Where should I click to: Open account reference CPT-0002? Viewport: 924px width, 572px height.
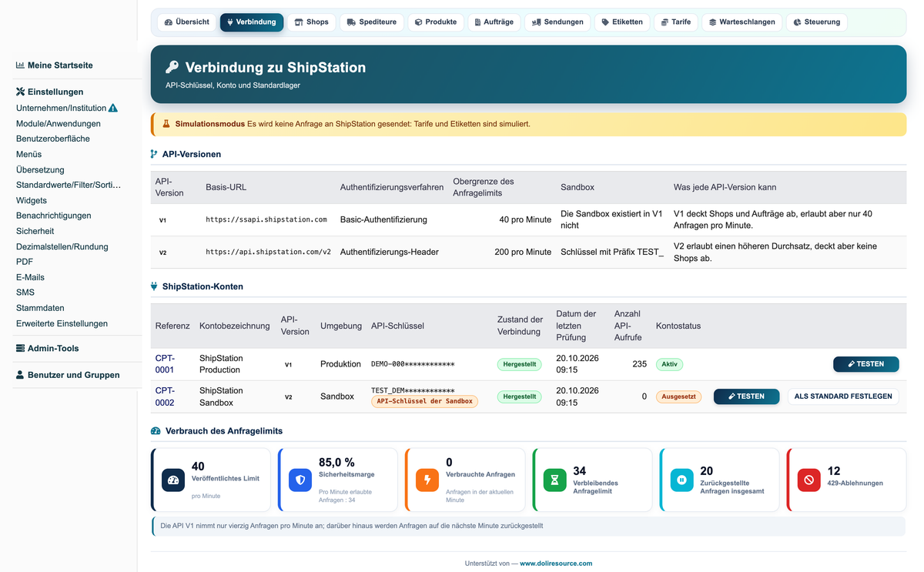[x=165, y=396]
